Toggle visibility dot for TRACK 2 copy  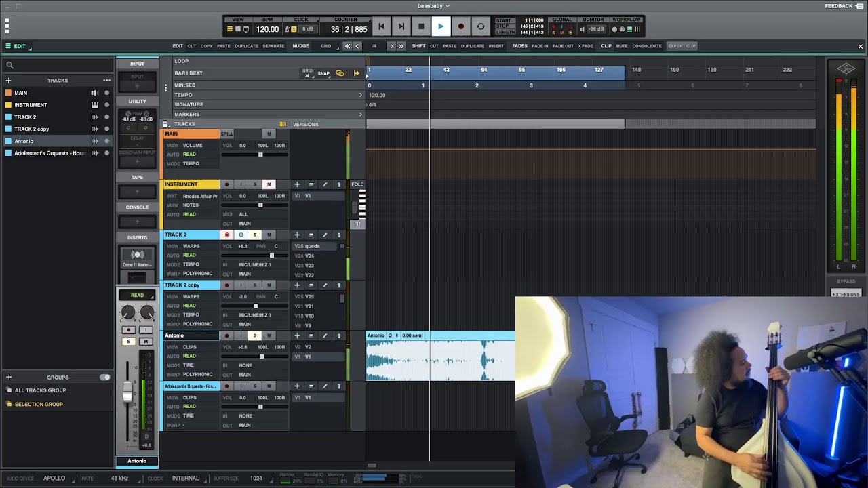tap(106, 129)
